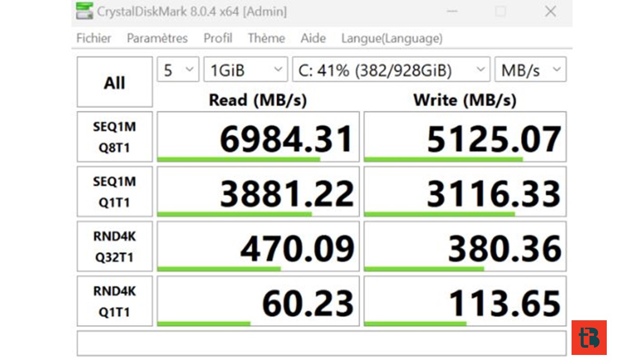Select the 6984.31 read result
The height and width of the screenshot is (362, 644).
(258, 137)
